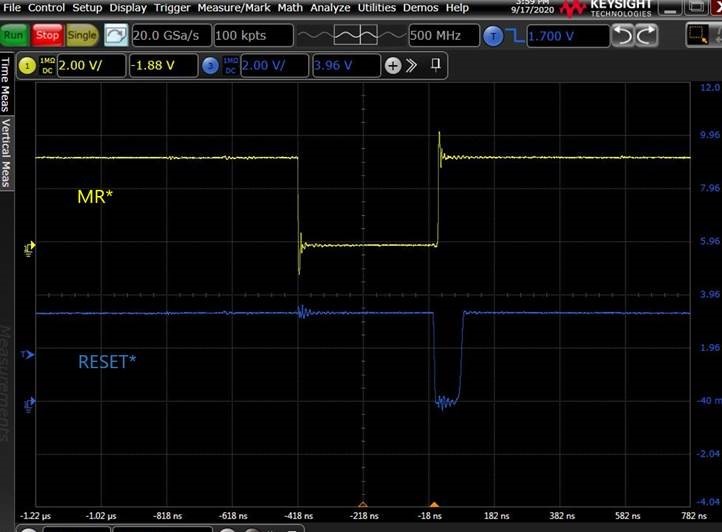Open the Setup menu
This screenshot has width=722, height=532.
point(87,8)
